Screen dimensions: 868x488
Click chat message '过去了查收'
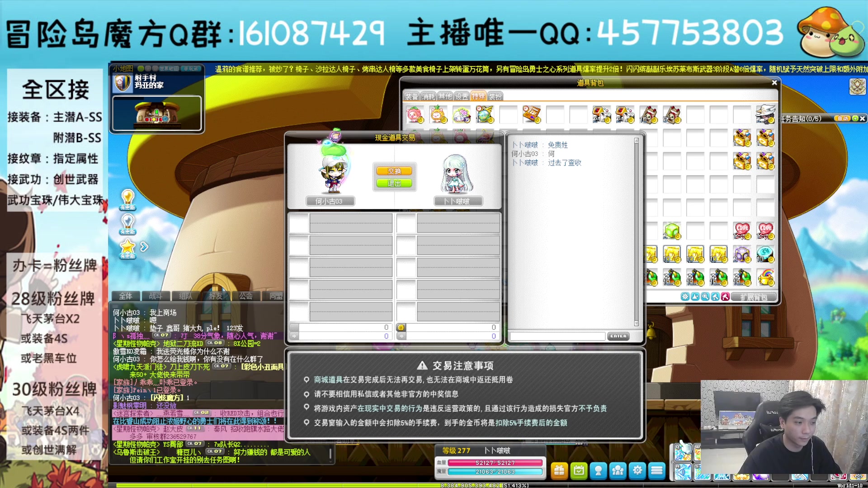[565, 163]
